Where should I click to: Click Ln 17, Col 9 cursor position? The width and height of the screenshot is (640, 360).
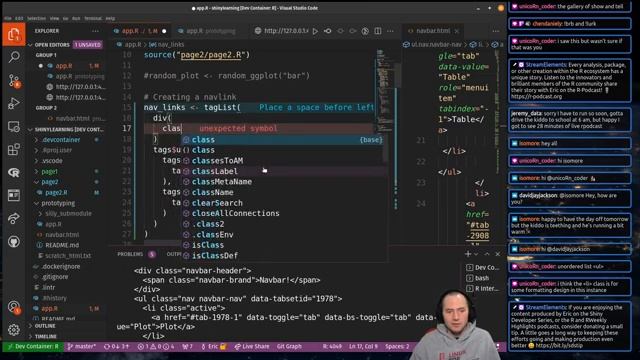point(363,347)
